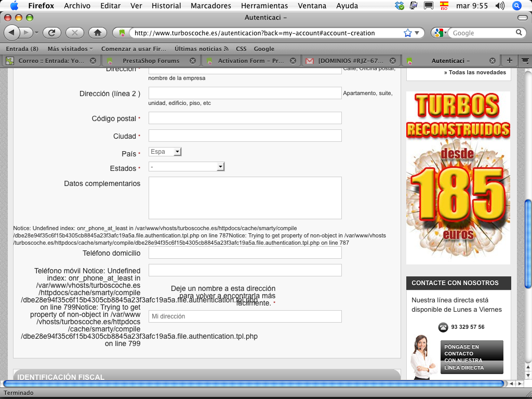Viewport: 532px width, 399px height.
Task: Click the Stop loading X button
Action: point(75,33)
